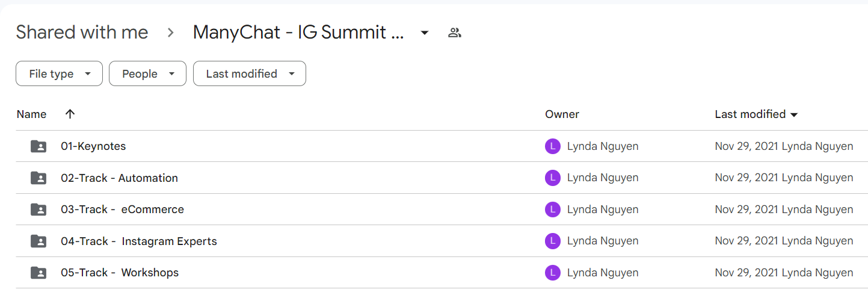Open the 02-Track - Automation folder name
868x298 pixels.
(x=119, y=178)
